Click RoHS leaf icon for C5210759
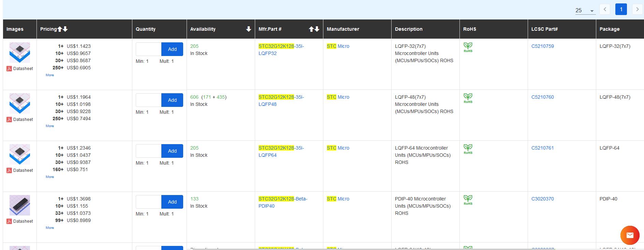Viewport: 644px width, 250px height. click(x=468, y=47)
